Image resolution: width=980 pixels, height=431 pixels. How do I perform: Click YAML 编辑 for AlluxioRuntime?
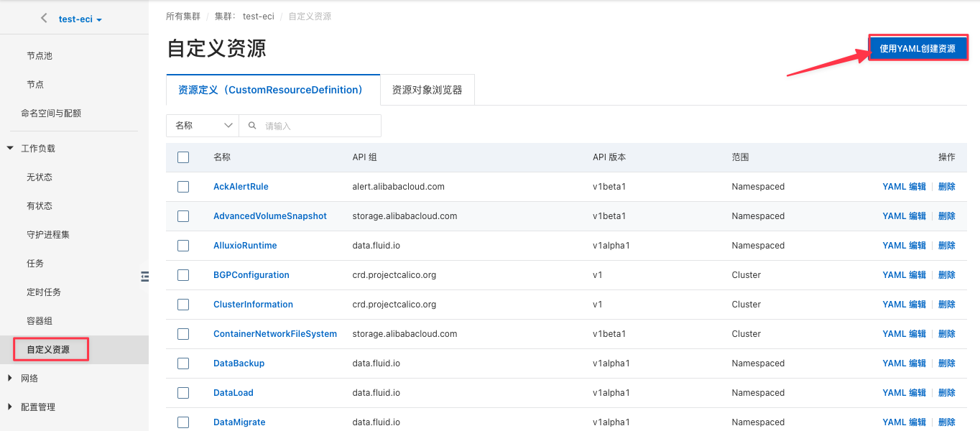click(904, 245)
